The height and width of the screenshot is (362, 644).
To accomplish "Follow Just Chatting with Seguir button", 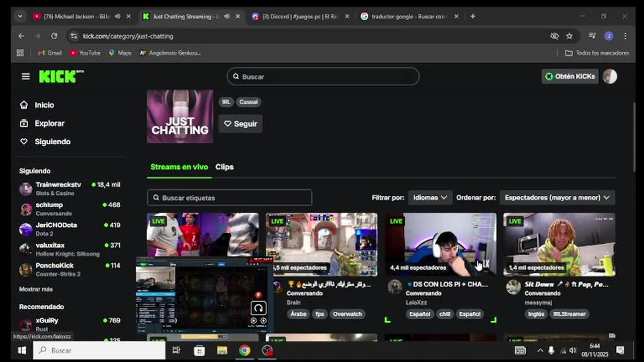I will click(x=240, y=124).
